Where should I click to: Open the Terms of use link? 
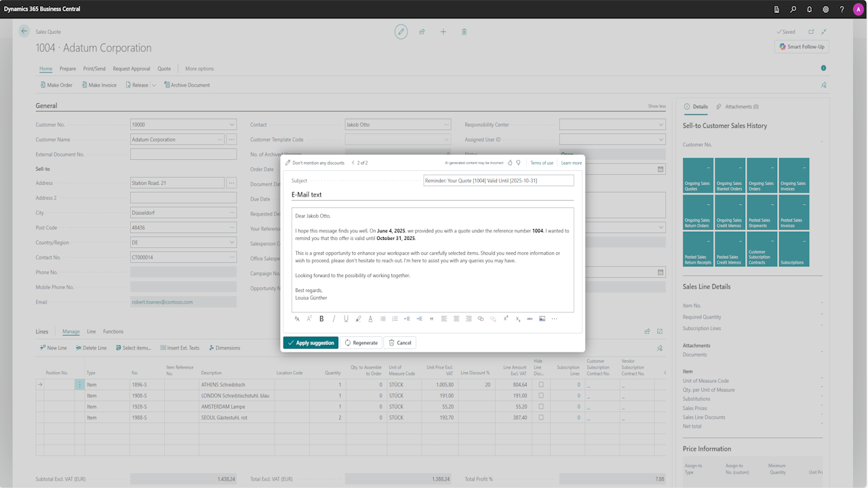click(542, 163)
